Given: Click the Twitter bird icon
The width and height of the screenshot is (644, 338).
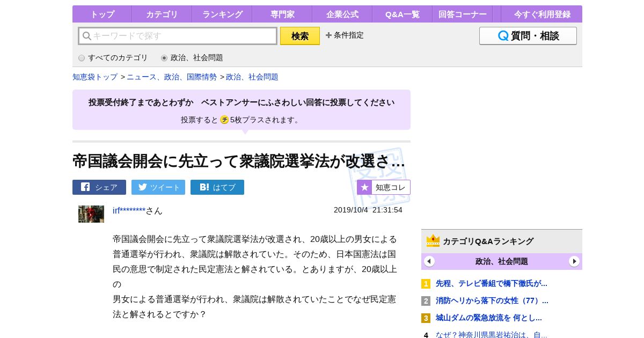Looking at the screenshot, I should (x=143, y=187).
